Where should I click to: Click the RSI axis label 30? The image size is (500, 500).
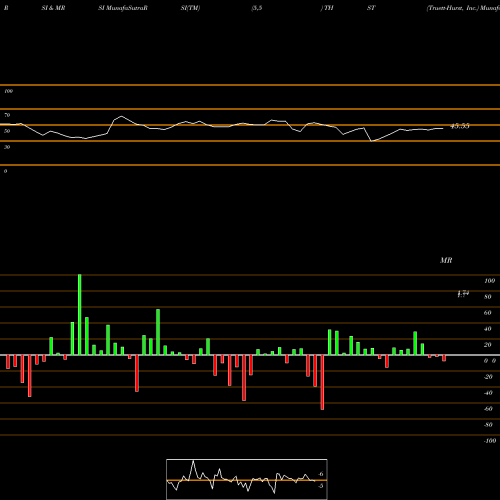coord(7,147)
